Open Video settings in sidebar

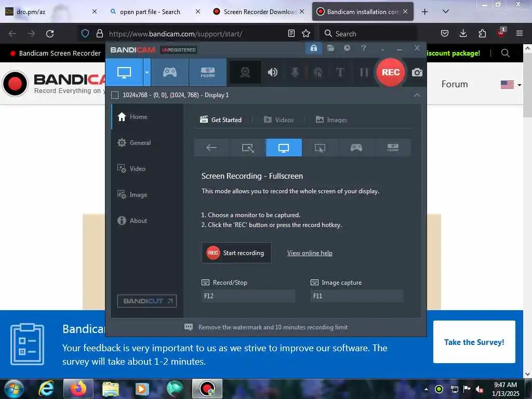tap(147, 169)
